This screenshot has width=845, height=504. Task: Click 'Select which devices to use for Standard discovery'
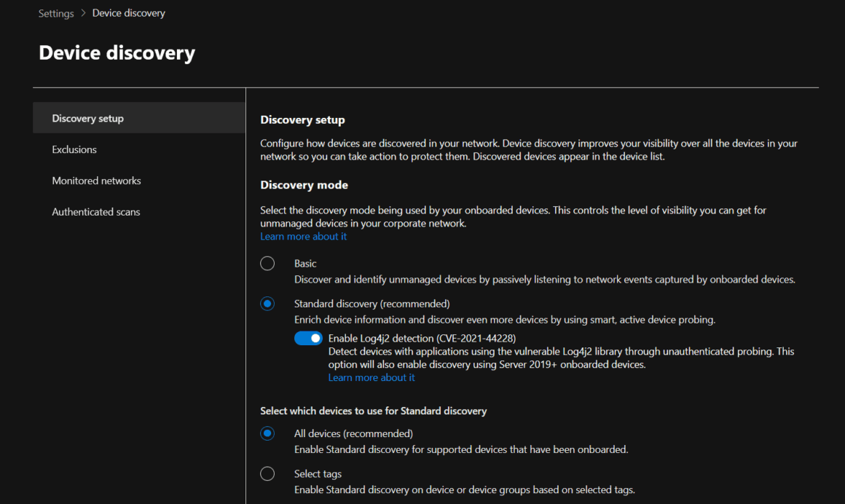click(374, 411)
